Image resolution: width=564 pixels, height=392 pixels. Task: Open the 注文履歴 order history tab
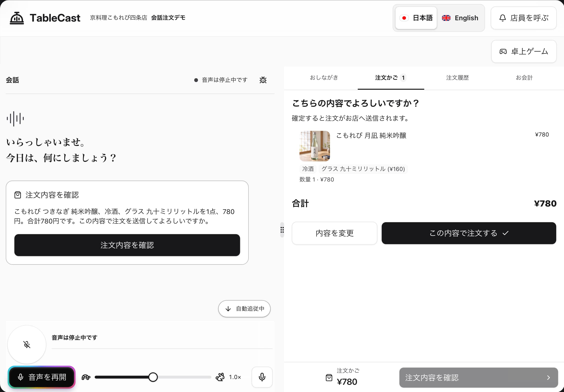(457, 78)
